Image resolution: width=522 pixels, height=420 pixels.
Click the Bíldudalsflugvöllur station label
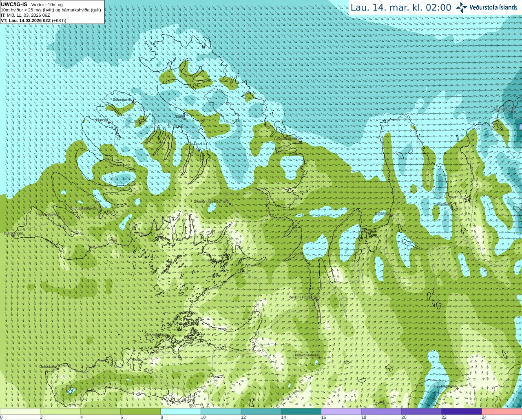click(85, 208)
